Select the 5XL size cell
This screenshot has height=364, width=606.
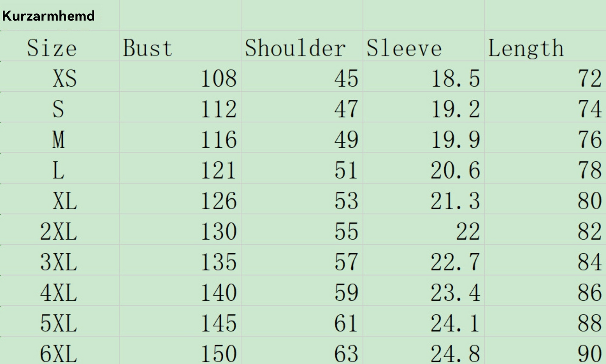click(60, 322)
